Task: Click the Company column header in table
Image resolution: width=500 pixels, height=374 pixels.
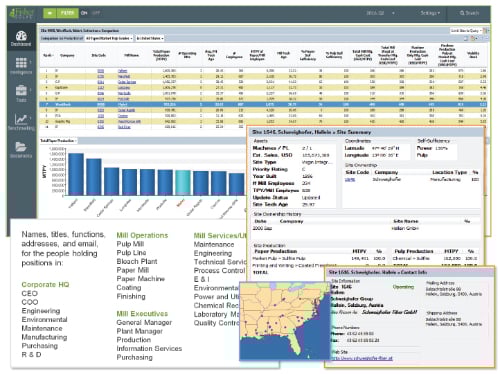Action: tap(67, 55)
